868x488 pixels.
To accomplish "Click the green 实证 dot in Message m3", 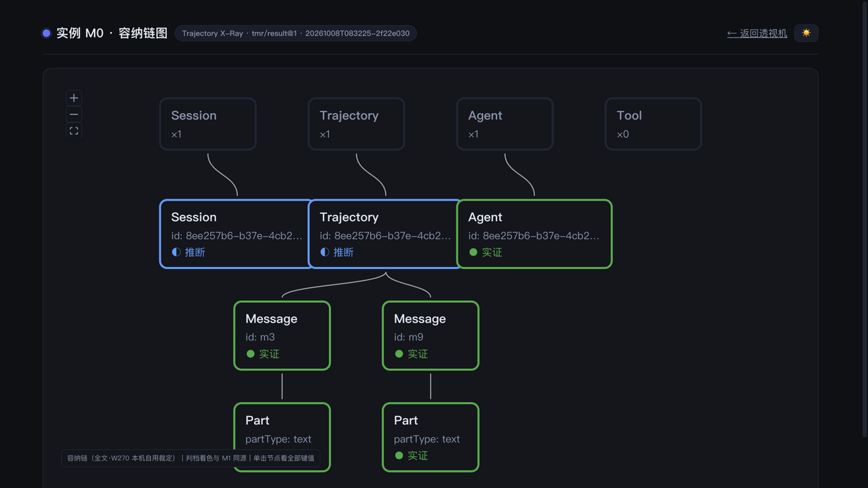I will (x=250, y=354).
